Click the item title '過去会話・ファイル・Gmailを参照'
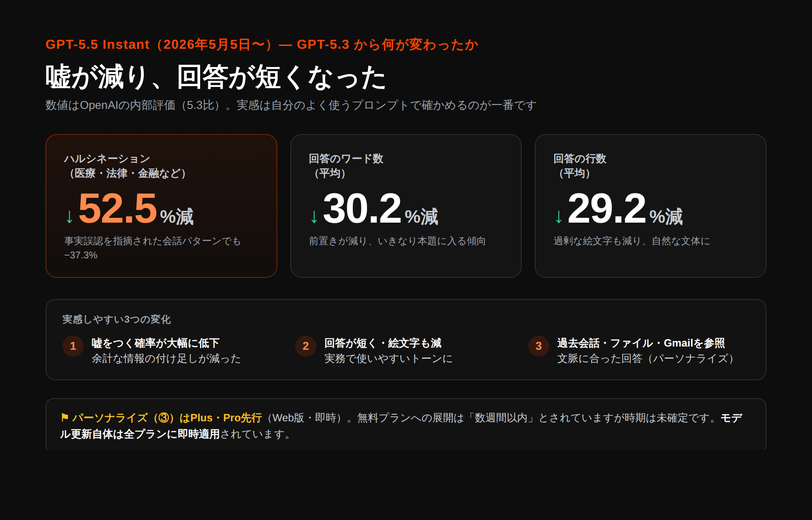 [x=641, y=343]
